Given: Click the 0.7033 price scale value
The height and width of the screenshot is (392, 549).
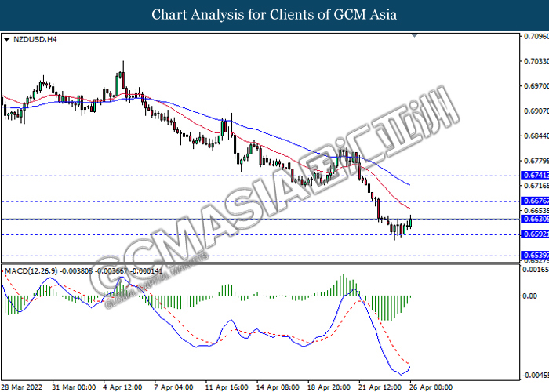Looking at the screenshot, I should pos(536,61).
